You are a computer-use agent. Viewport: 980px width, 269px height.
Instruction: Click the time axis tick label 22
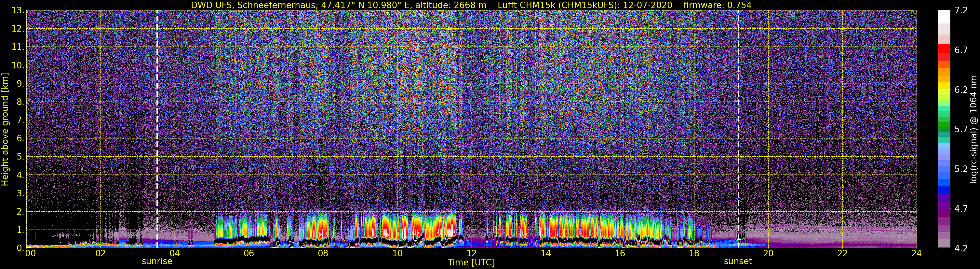point(842,253)
